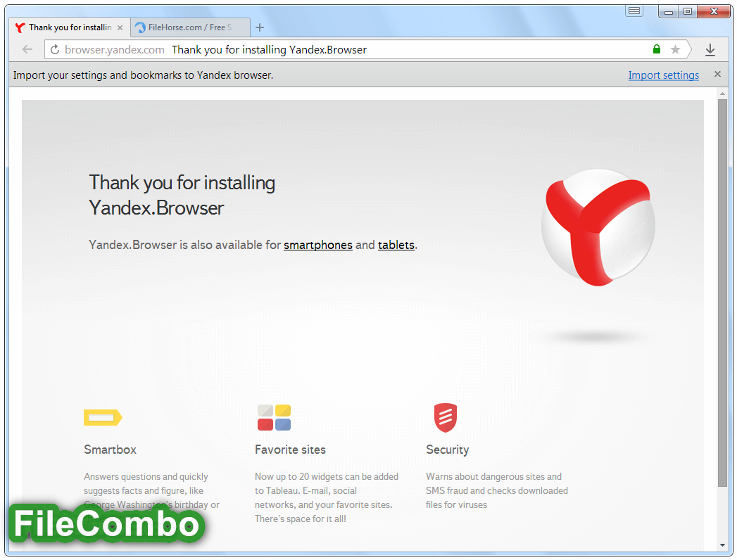
Task: Open the smartphones link
Action: tap(318, 246)
